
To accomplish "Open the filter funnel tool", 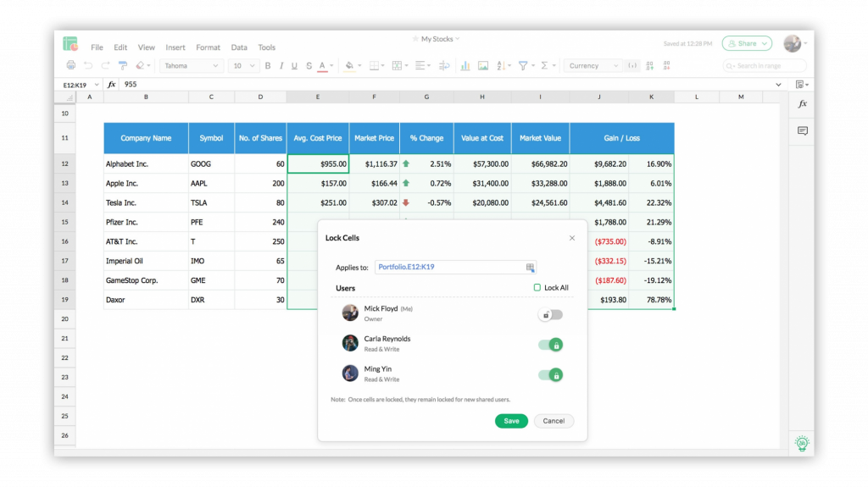I will (523, 65).
